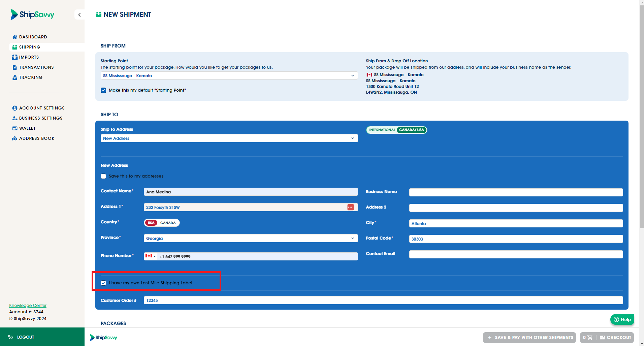The width and height of the screenshot is (644, 346).
Task: Select the Canada/USA shipment type
Action: (412, 130)
